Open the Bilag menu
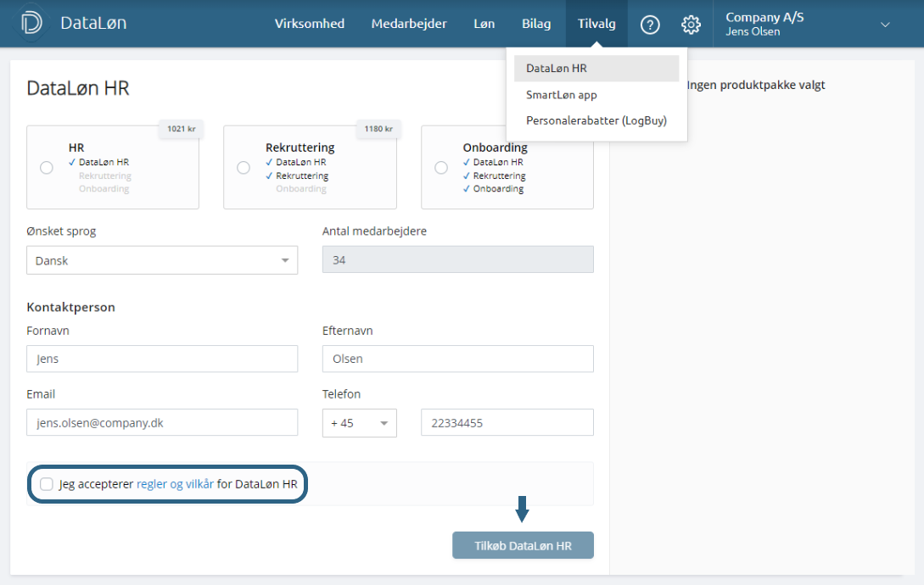Image resolution: width=924 pixels, height=585 pixels. (536, 24)
